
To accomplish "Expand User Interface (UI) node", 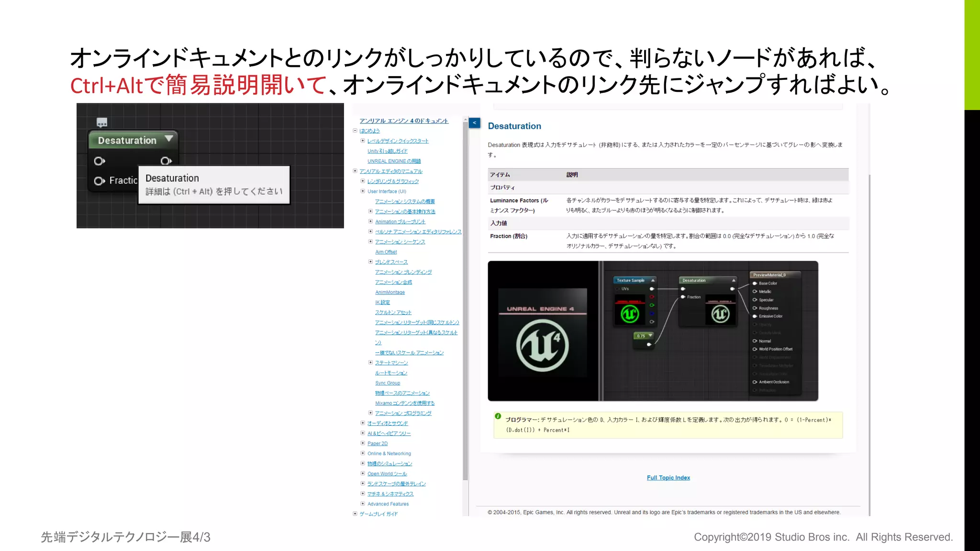I will (363, 191).
